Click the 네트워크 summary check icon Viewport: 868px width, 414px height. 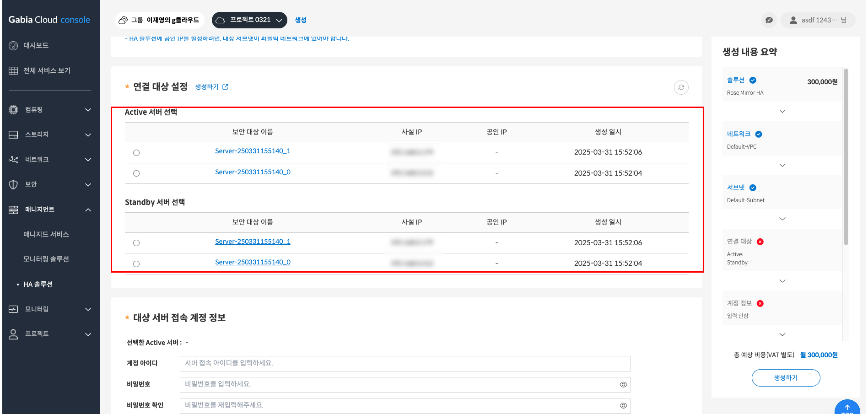(759, 134)
